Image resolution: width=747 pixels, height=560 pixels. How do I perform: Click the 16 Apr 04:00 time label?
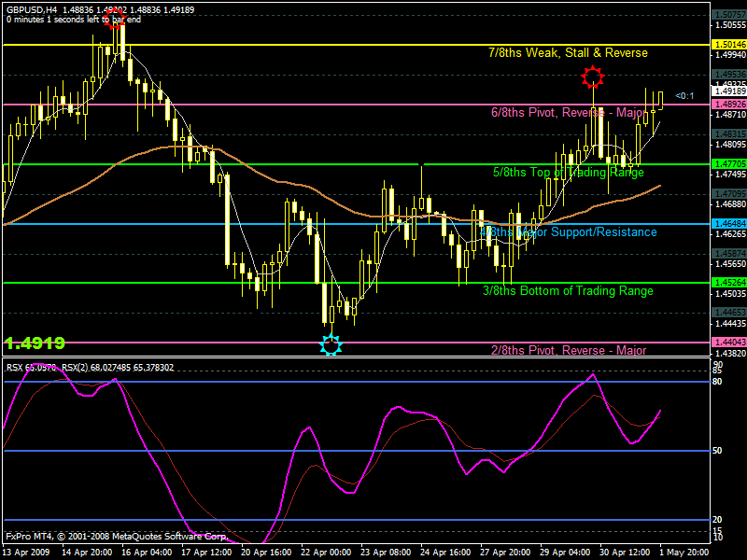[147, 553]
